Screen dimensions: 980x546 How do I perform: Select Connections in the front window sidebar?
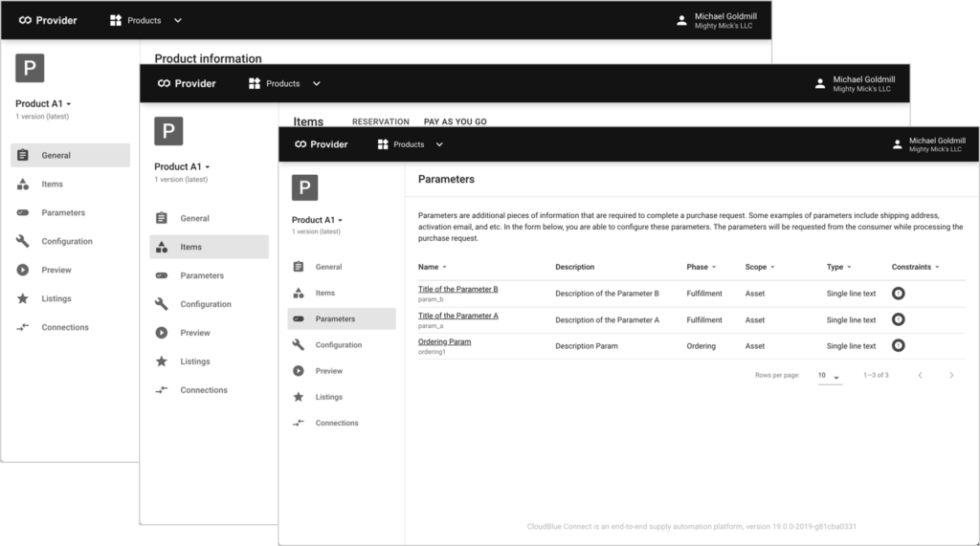coord(342,423)
